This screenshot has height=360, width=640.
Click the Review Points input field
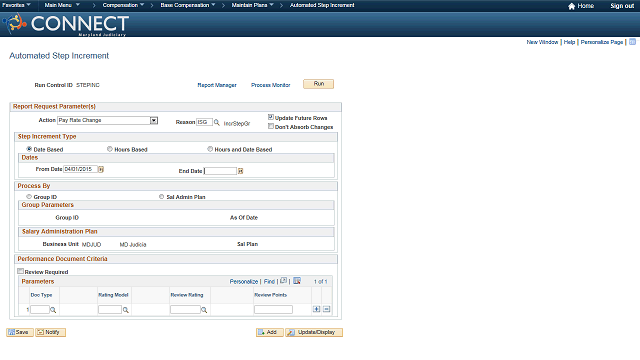point(273,310)
